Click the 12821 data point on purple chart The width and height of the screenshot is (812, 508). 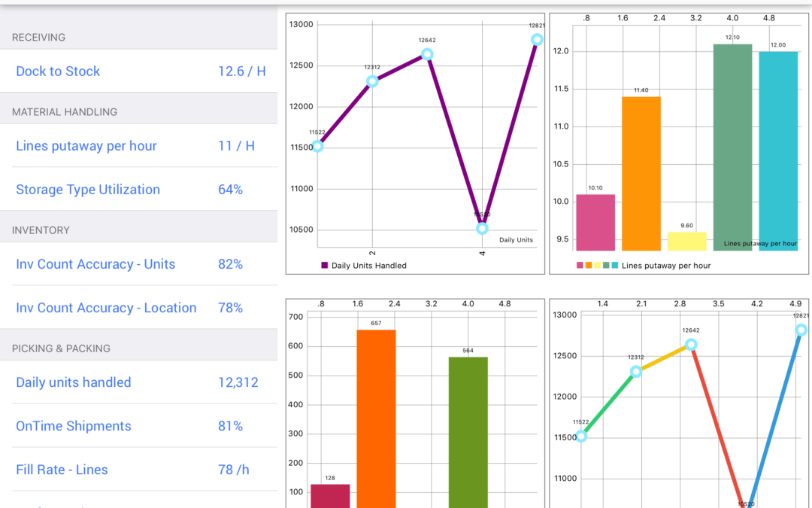pyautogui.click(x=537, y=40)
